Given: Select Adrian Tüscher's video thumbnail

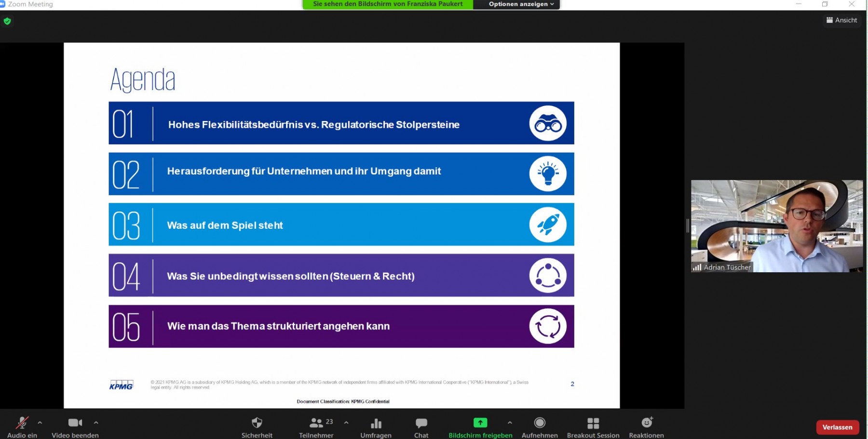Looking at the screenshot, I should (x=776, y=226).
